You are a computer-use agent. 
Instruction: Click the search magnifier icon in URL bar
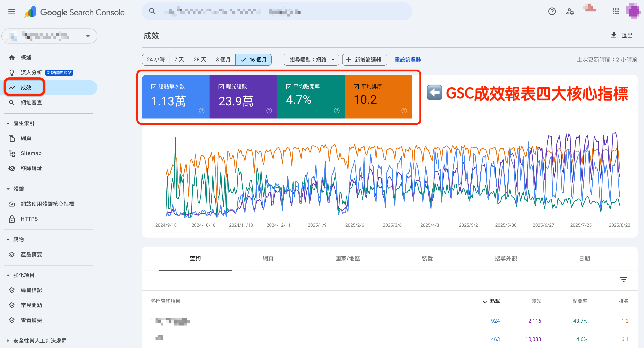(152, 11)
